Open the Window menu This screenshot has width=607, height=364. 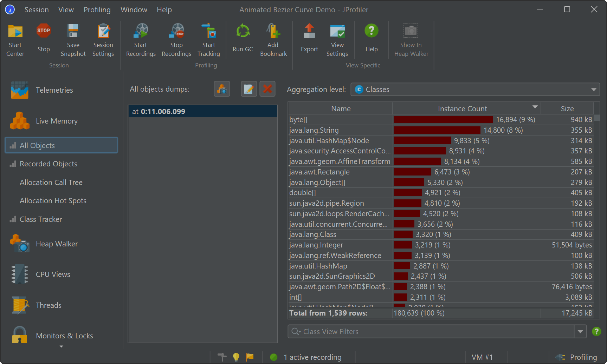tap(134, 10)
